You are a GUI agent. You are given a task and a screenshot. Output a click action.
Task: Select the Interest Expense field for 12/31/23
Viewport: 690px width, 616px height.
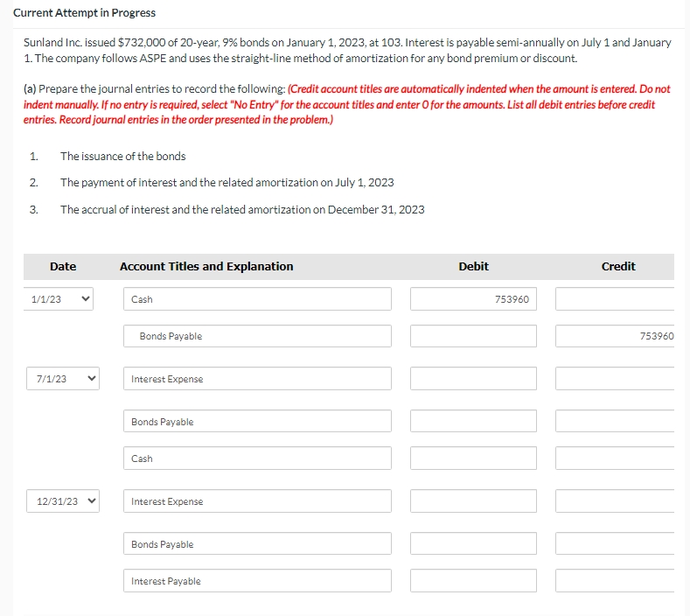pos(257,501)
